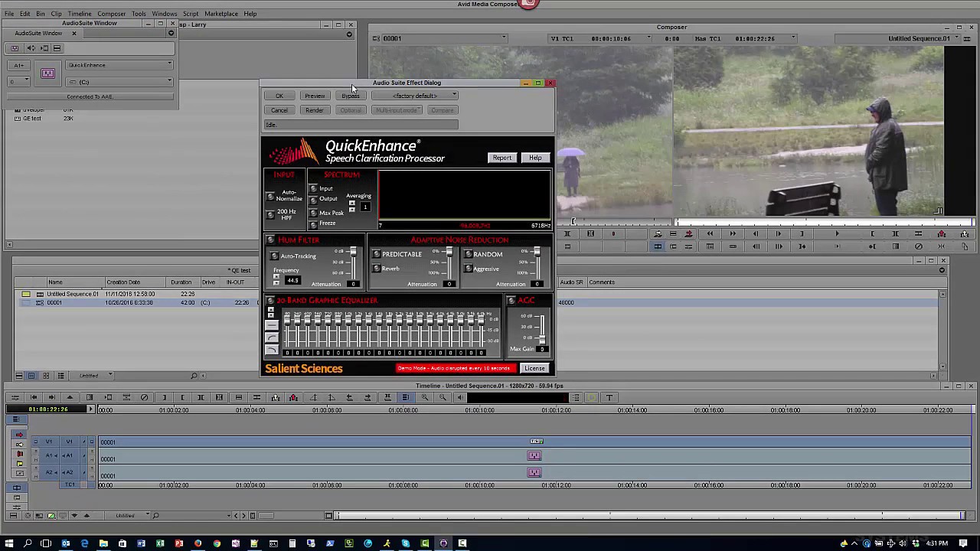This screenshot has height=551, width=980.
Task: Click the License button
Action: [x=534, y=368]
